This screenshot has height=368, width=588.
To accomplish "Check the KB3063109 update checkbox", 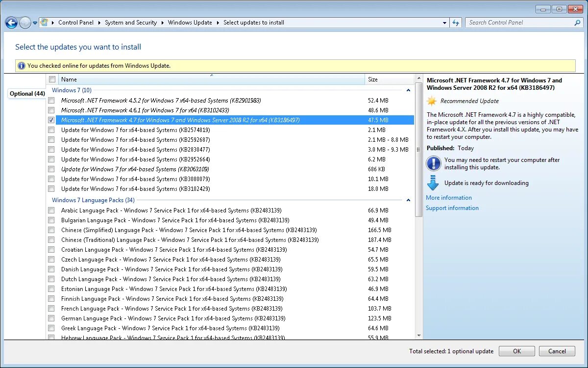I will point(51,169).
